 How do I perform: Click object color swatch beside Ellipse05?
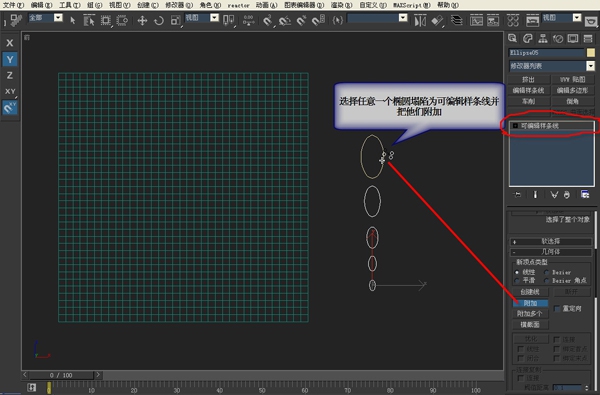pyautogui.click(x=591, y=52)
